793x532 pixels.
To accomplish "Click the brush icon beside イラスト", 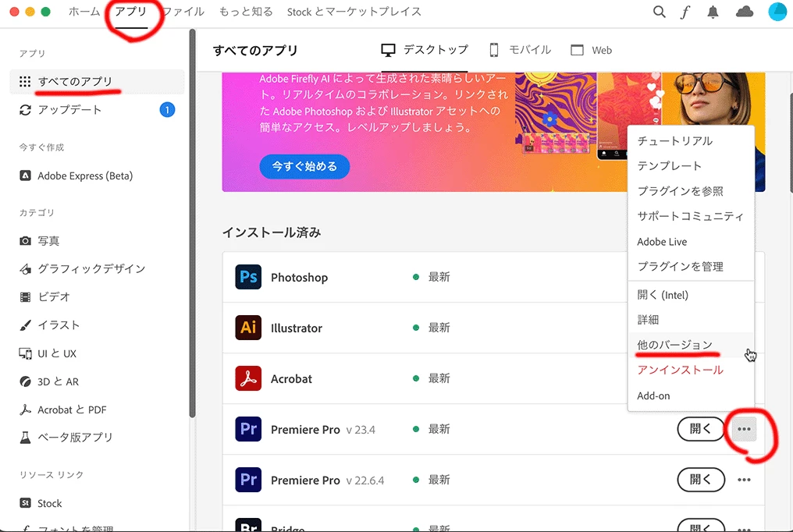I will click(25, 325).
